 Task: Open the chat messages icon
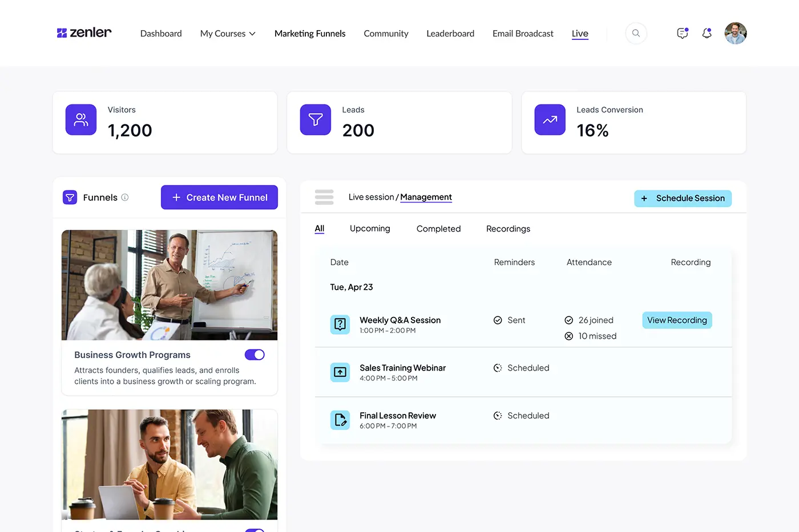pos(683,33)
